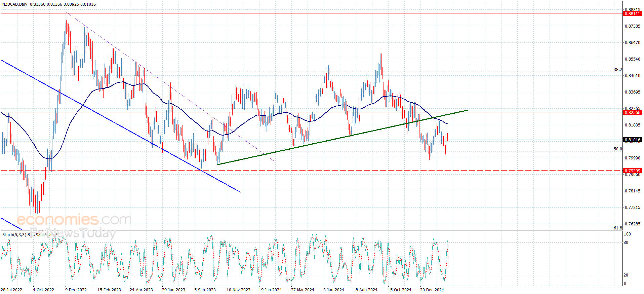Click the 29 Jun 2023 date label
644x294 pixels.
tap(173, 290)
